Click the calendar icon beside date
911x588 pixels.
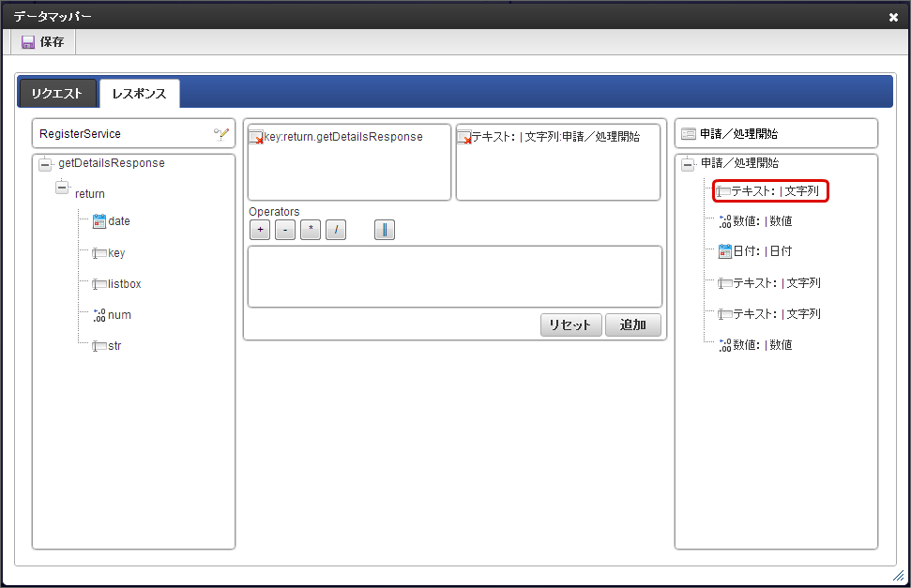coord(99,221)
